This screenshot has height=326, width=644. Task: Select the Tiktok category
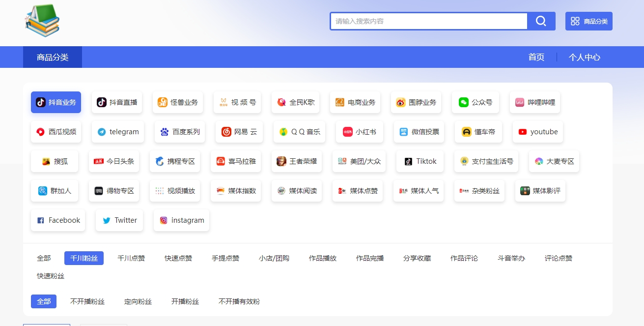pos(420,161)
